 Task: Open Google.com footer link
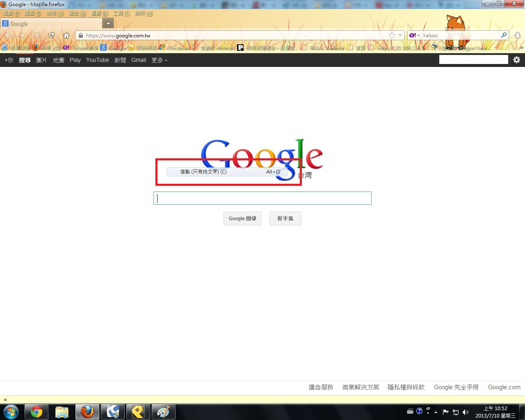pyautogui.click(x=504, y=387)
